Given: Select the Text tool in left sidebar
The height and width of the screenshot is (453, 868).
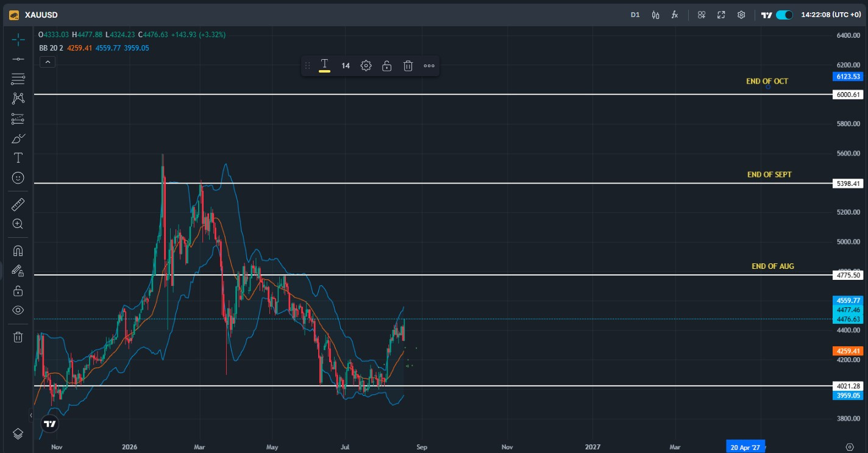Looking at the screenshot, I should (x=18, y=158).
